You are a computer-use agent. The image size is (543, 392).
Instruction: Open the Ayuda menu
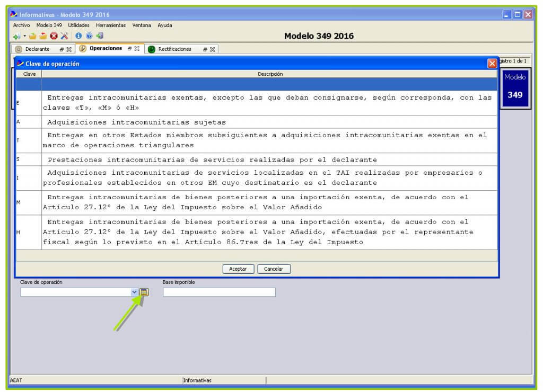165,25
